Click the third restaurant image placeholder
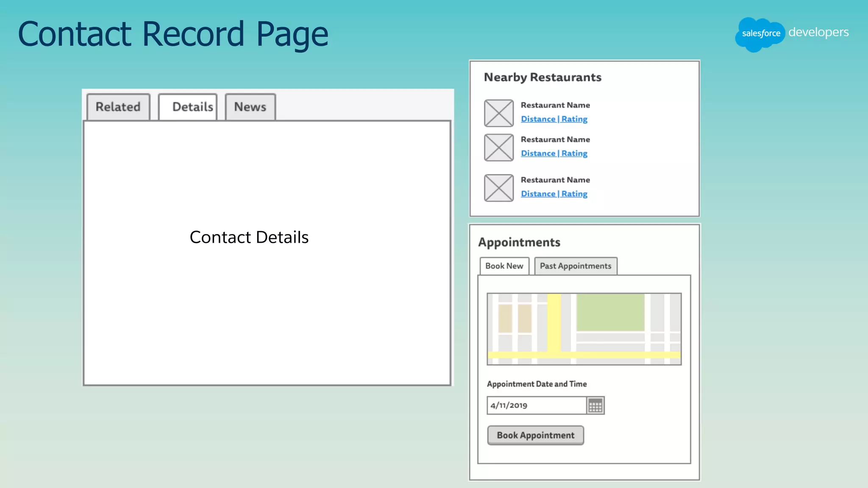 tap(499, 188)
